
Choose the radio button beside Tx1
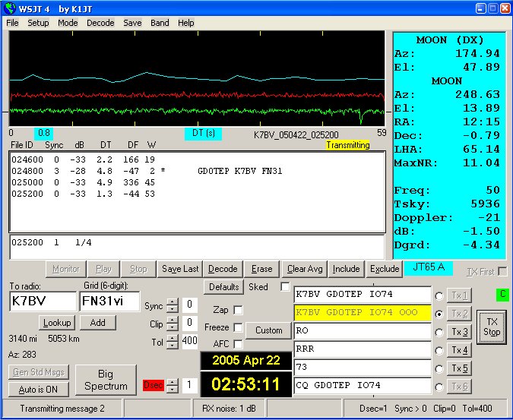click(x=439, y=295)
